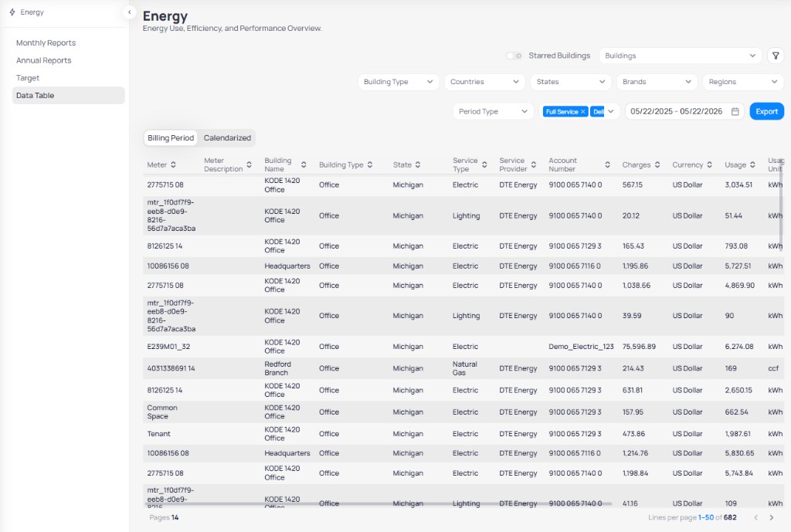Open States filter dropdown

pos(571,82)
